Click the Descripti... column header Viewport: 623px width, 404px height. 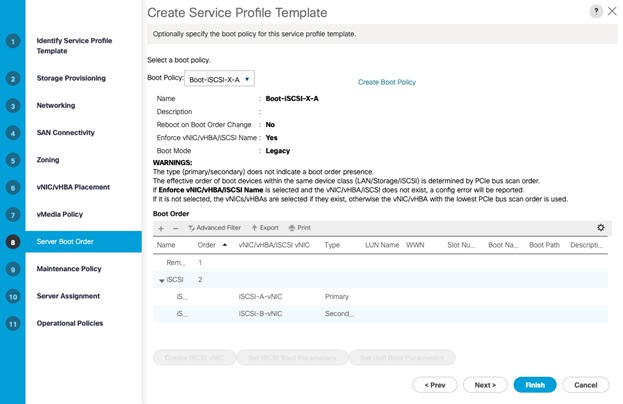coord(586,245)
